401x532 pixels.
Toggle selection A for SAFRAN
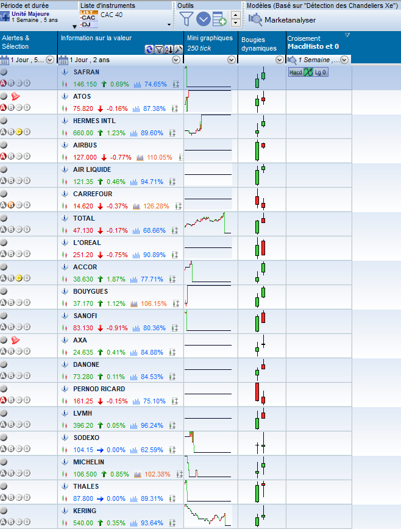[3, 83]
